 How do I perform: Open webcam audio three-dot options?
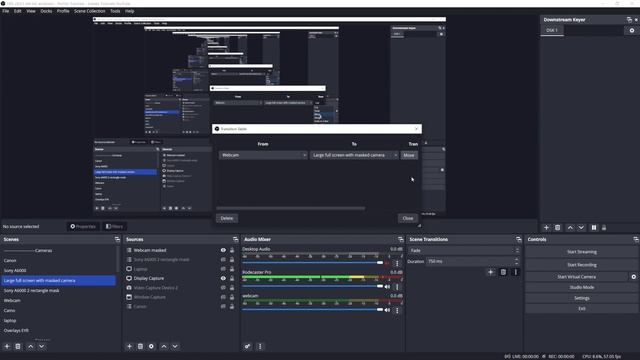(x=397, y=311)
